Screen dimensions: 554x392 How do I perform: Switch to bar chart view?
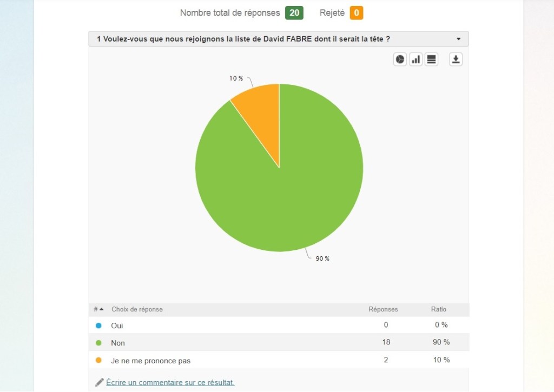pyautogui.click(x=416, y=59)
